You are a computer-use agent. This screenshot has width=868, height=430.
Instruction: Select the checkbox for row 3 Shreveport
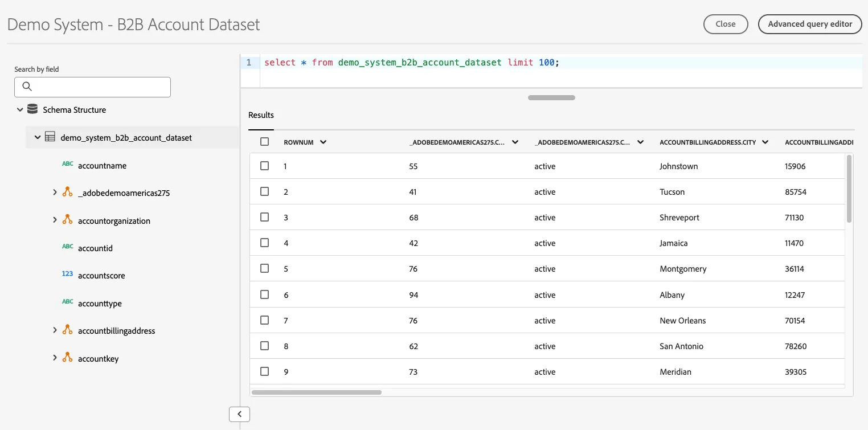[264, 217]
